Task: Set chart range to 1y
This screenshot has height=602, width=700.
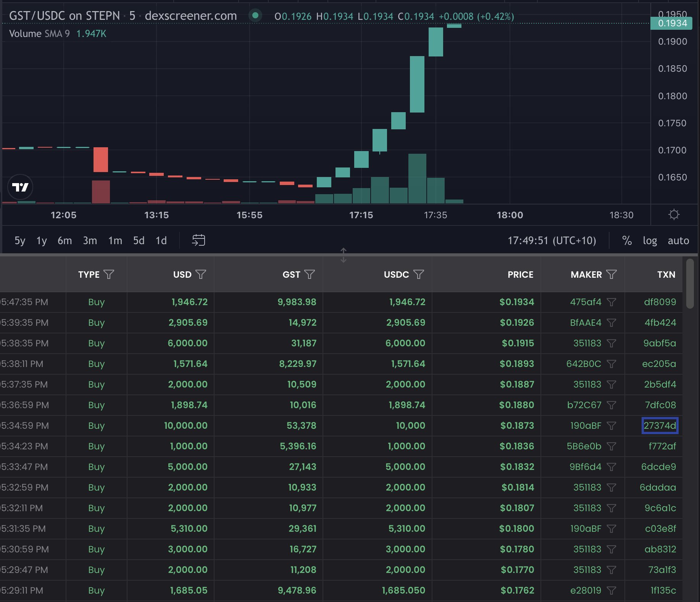Action: click(42, 240)
